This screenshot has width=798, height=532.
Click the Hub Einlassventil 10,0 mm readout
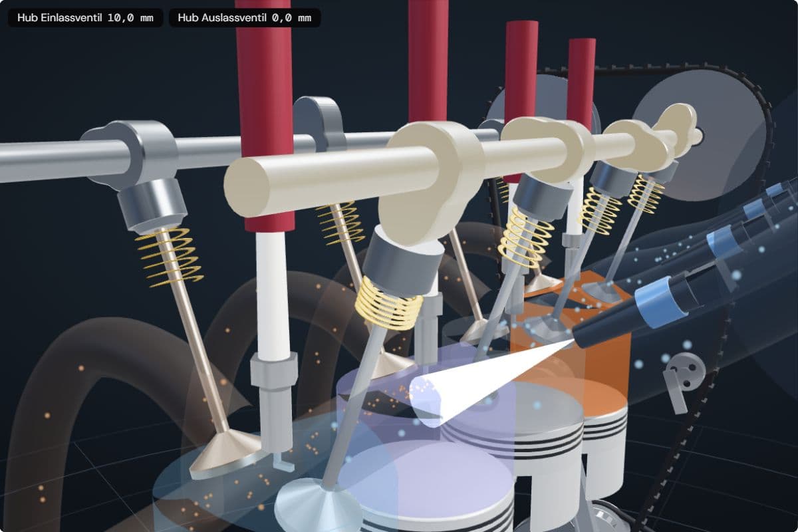click(85, 18)
